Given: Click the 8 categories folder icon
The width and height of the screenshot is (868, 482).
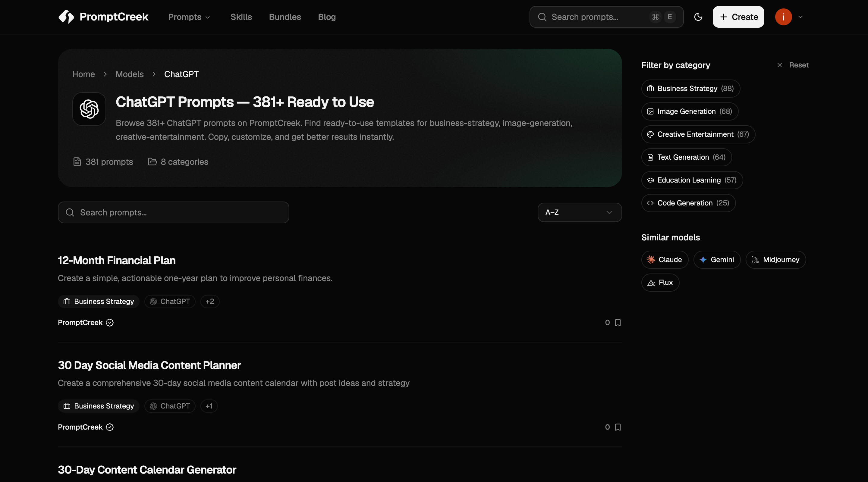Looking at the screenshot, I should point(152,162).
